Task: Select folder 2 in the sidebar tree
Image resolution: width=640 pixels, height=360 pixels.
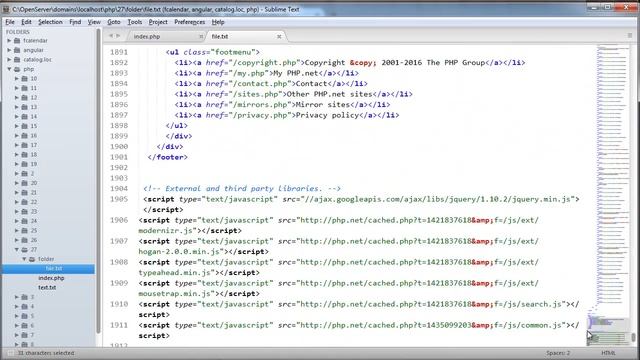Action: (32, 173)
